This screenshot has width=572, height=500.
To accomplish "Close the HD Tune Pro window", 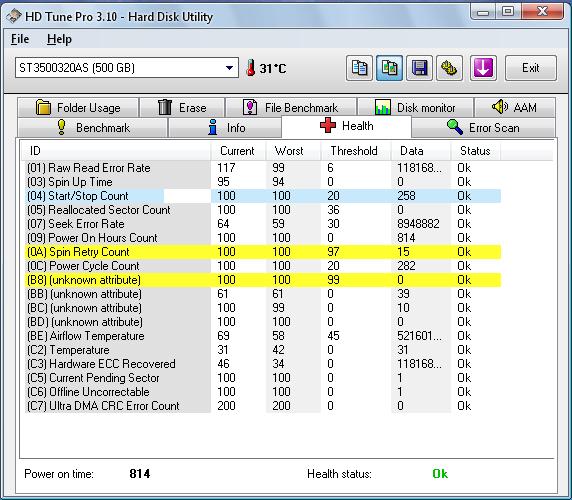I will click(x=542, y=12).
